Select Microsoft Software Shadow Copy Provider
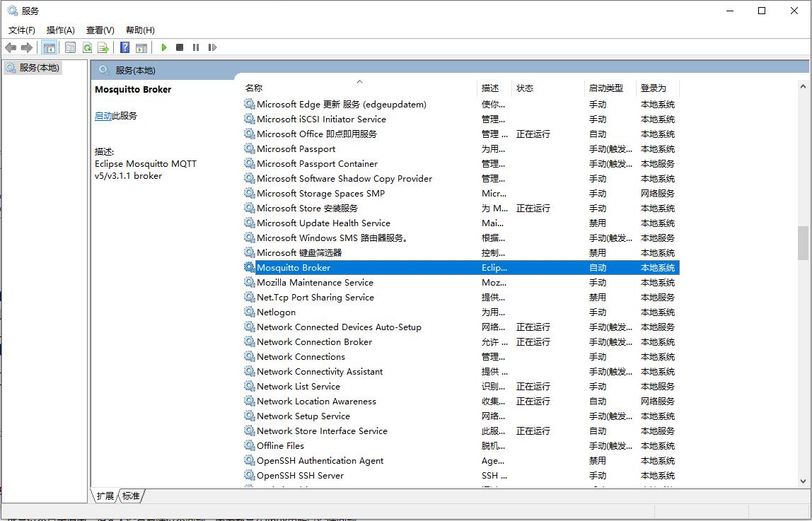 coord(461,178)
